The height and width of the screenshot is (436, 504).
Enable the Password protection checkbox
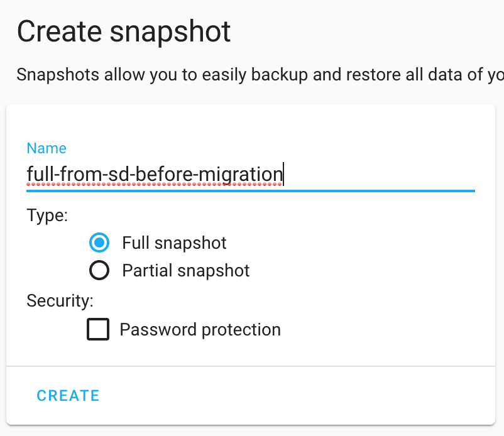tap(98, 329)
